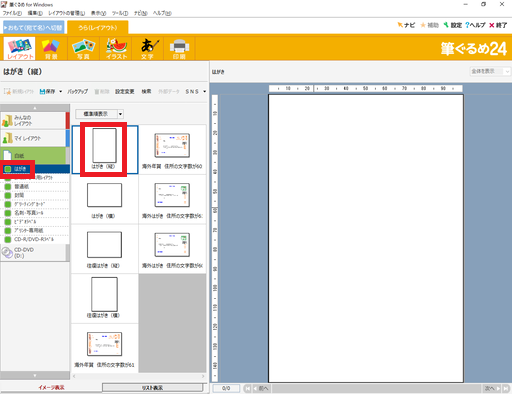Open the 写真 (Photo) tool icon
The width and height of the screenshot is (512, 394).
(83, 48)
